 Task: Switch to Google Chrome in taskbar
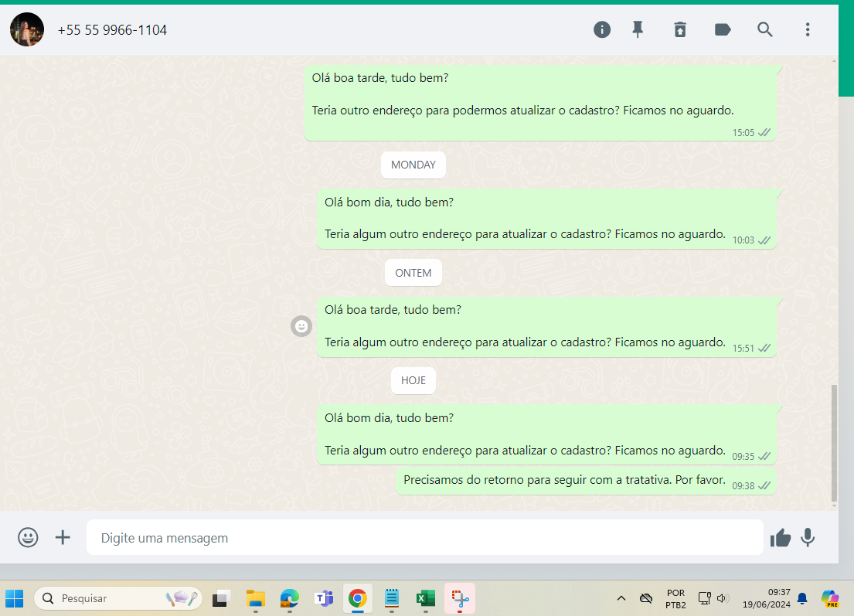358,598
